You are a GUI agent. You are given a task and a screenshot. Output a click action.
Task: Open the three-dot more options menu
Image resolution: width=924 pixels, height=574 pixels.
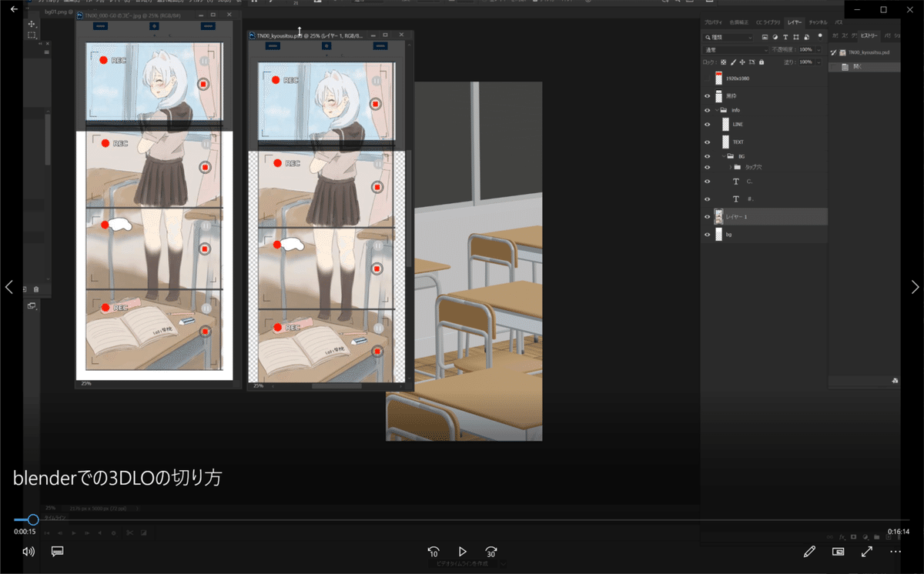pyautogui.click(x=895, y=551)
